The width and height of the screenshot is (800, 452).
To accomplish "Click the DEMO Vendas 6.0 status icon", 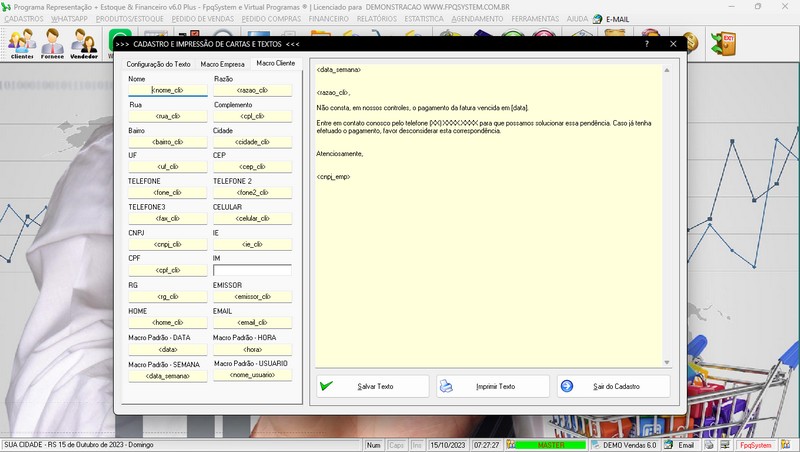I will point(595,445).
